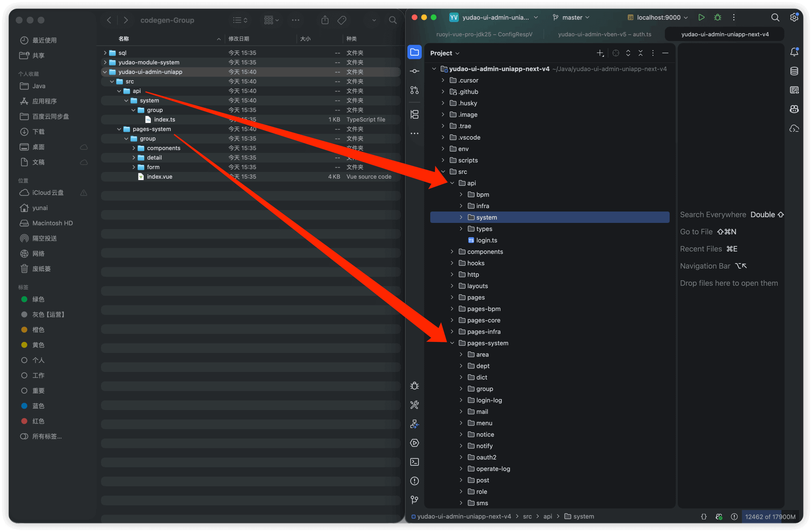Sort by the 修改日期 column header
The width and height of the screenshot is (812, 532).
pyautogui.click(x=239, y=39)
